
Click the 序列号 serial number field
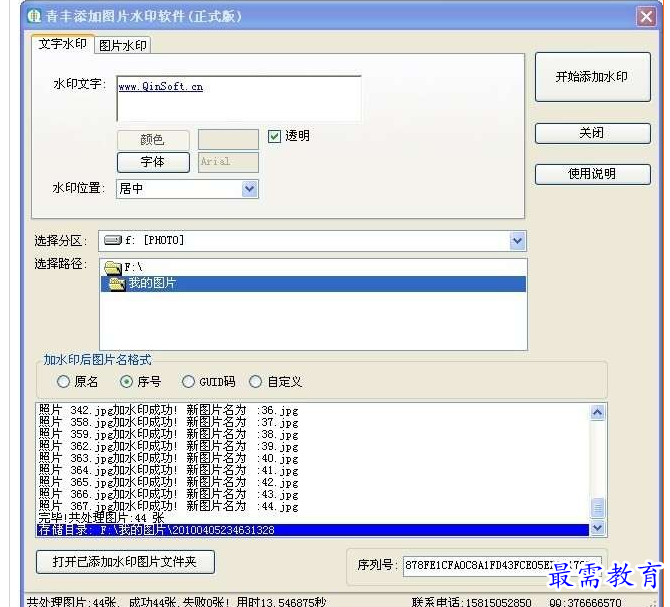502,566
